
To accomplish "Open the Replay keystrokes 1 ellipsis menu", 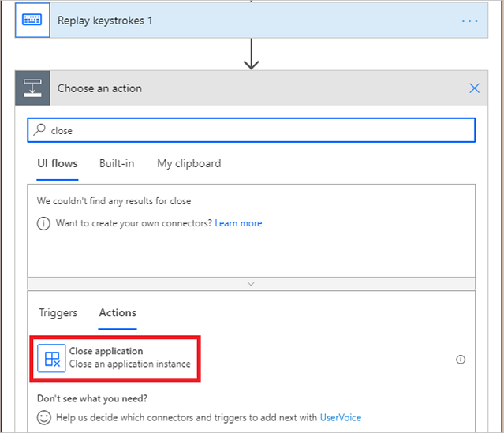I will click(469, 21).
